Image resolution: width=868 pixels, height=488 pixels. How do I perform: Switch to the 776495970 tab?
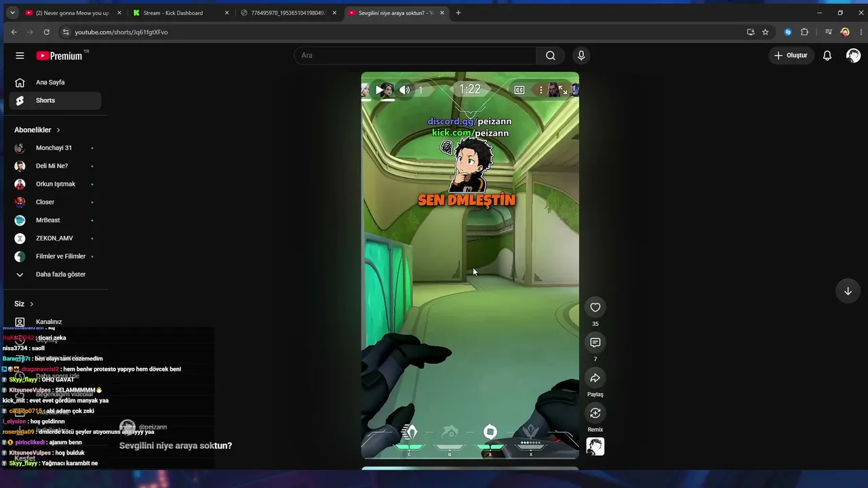[288, 13]
